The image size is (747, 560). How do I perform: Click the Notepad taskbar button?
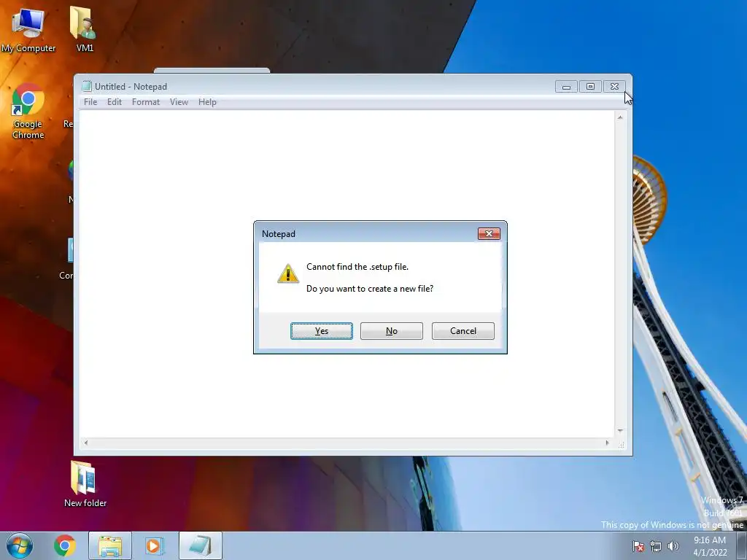(201, 545)
